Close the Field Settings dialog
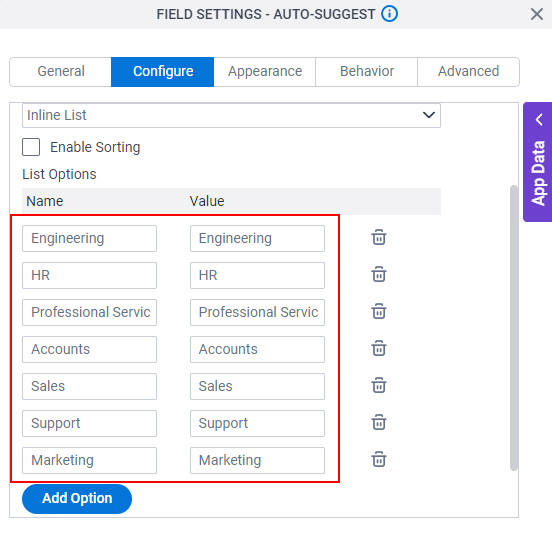This screenshot has width=552, height=544. click(x=537, y=14)
